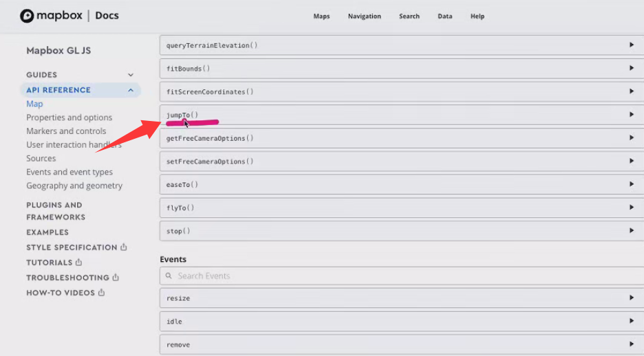Click the easeTo() method name

click(182, 185)
